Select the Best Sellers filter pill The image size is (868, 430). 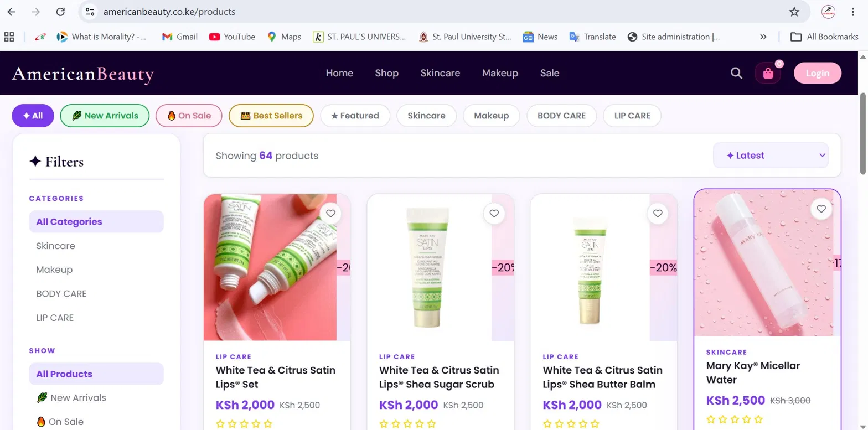point(271,116)
